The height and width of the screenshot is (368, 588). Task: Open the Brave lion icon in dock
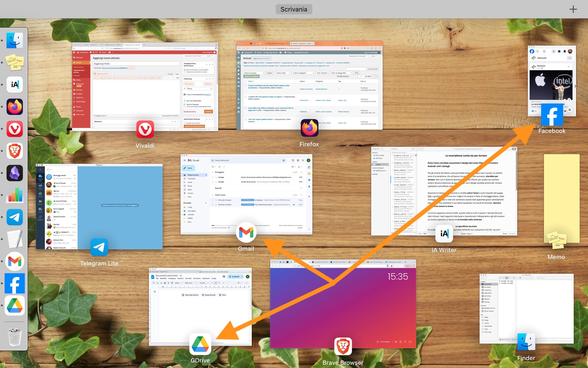pyautogui.click(x=15, y=151)
